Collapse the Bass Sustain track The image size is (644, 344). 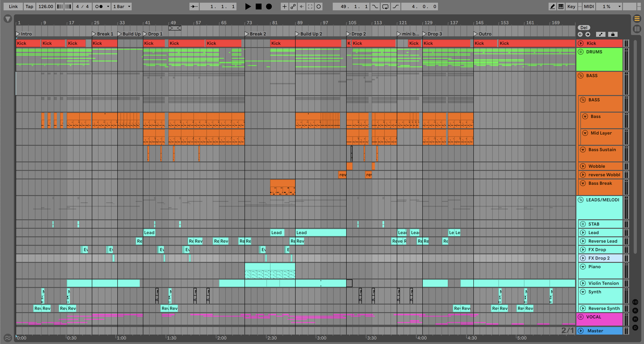point(583,150)
